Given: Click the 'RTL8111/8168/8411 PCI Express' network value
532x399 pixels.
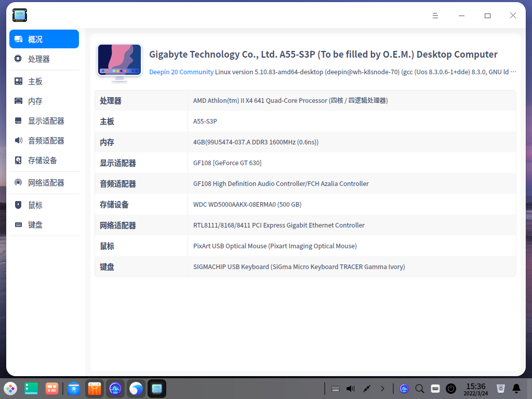Looking at the screenshot, I should pos(279,225).
